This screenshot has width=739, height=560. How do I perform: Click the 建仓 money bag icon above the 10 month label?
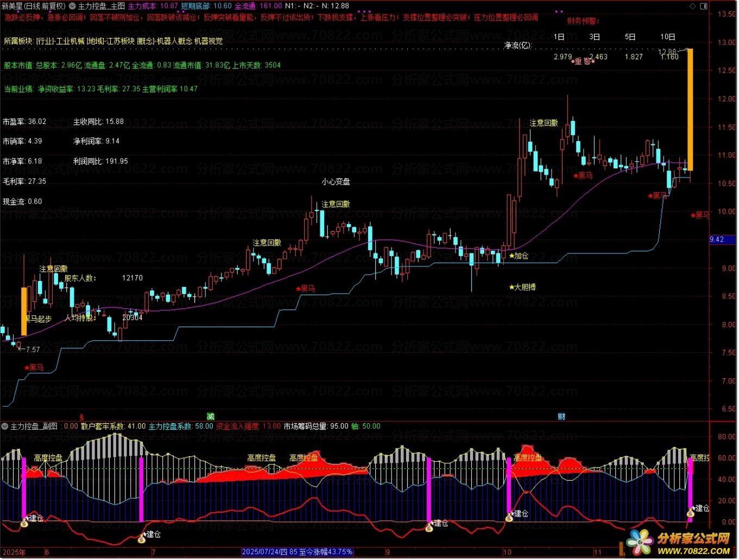click(x=509, y=517)
